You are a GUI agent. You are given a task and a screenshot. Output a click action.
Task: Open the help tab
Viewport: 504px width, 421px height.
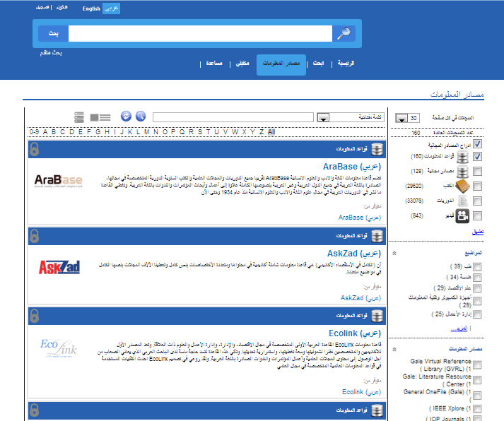point(214,64)
